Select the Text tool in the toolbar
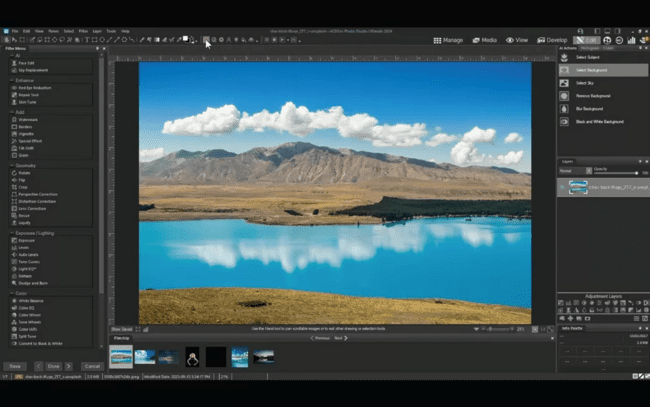 tap(87, 40)
